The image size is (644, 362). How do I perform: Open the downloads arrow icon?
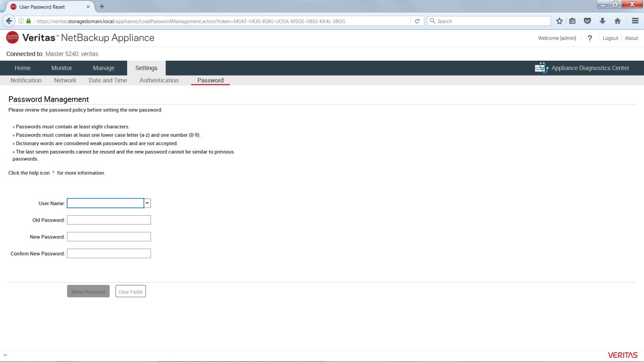(x=603, y=21)
